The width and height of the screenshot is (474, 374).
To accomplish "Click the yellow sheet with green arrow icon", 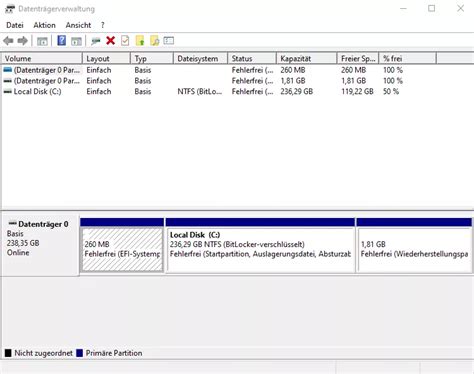I will click(140, 41).
